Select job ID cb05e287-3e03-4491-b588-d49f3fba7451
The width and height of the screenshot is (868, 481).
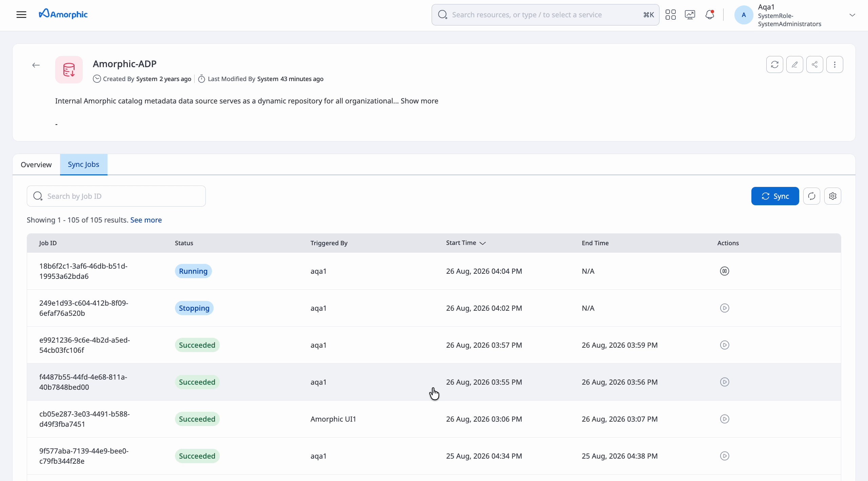coord(85,419)
